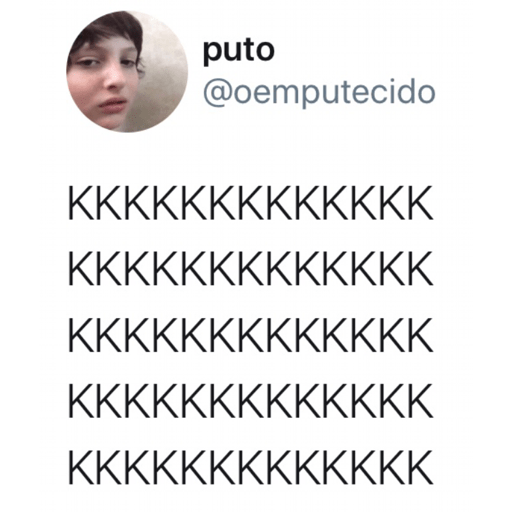Select the fourth line of K letters
This screenshot has width=512, height=512.
pos(251,401)
